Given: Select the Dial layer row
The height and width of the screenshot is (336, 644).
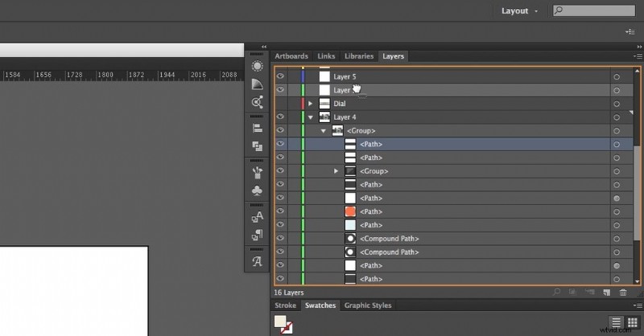Looking at the screenshot, I should [453, 104].
